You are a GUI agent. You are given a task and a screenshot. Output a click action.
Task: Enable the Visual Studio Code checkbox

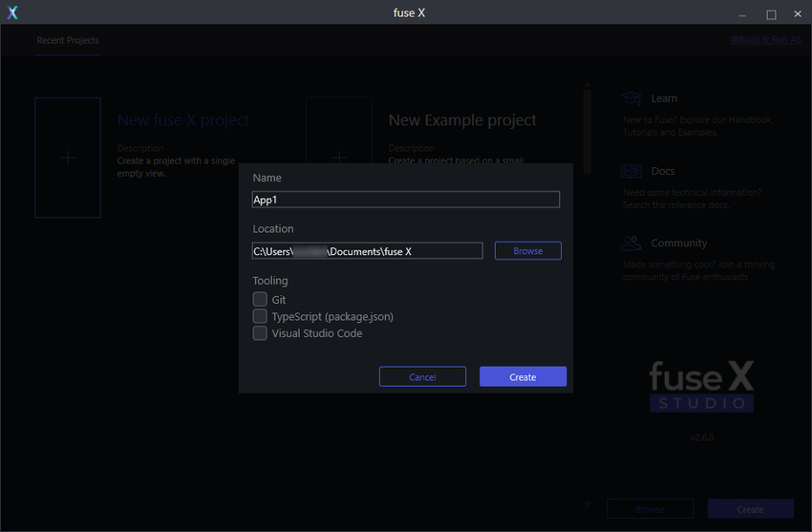click(x=260, y=332)
